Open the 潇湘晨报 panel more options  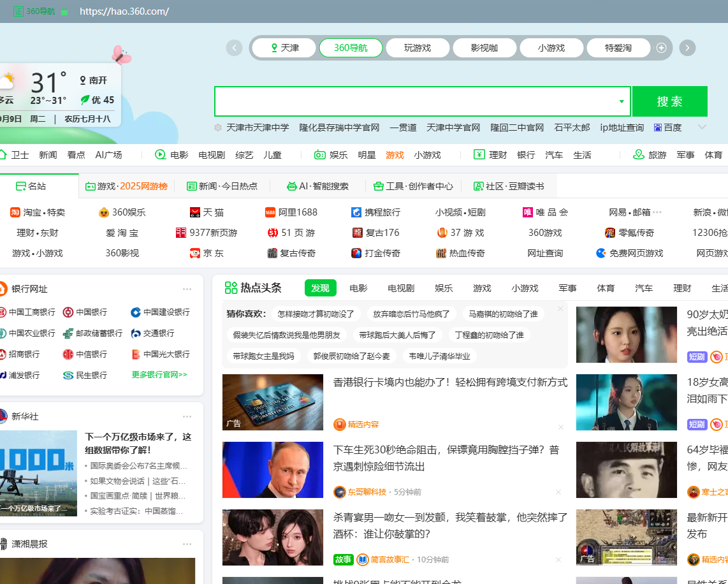[x=187, y=544]
